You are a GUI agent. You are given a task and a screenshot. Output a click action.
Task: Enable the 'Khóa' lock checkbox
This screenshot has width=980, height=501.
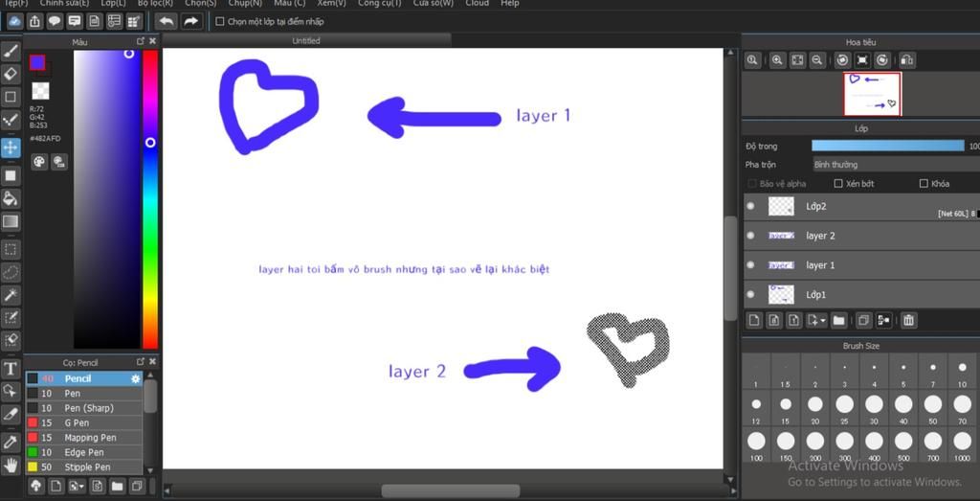pos(924,184)
